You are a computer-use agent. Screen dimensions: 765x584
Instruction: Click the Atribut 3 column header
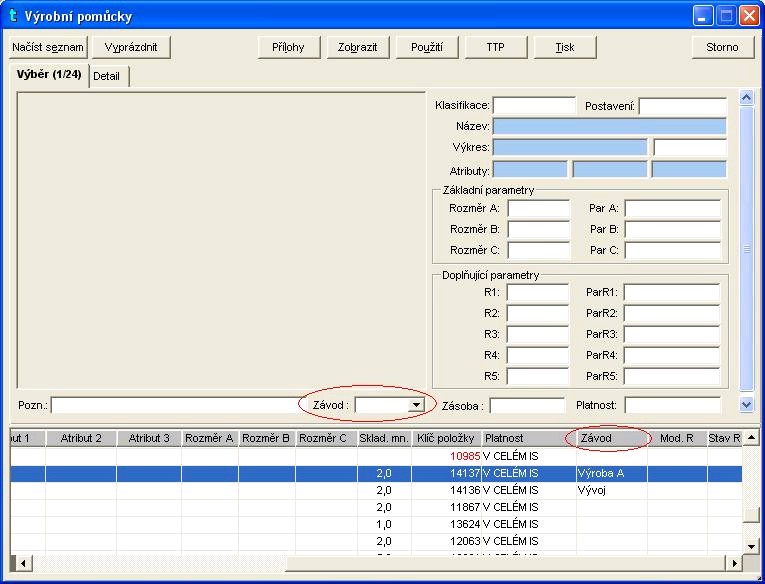149,438
